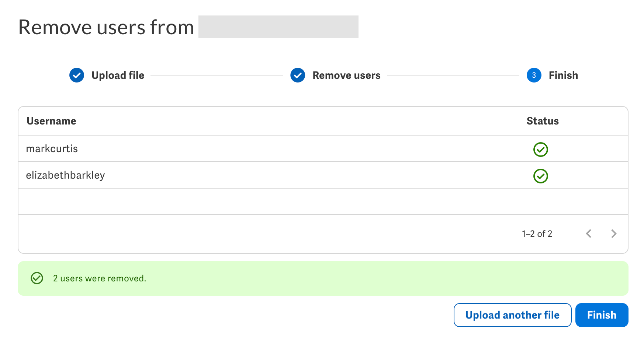This screenshot has height=344, width=644.
Task: Click markcurtis green status checkmark
Action: click(x=541, y=150)
